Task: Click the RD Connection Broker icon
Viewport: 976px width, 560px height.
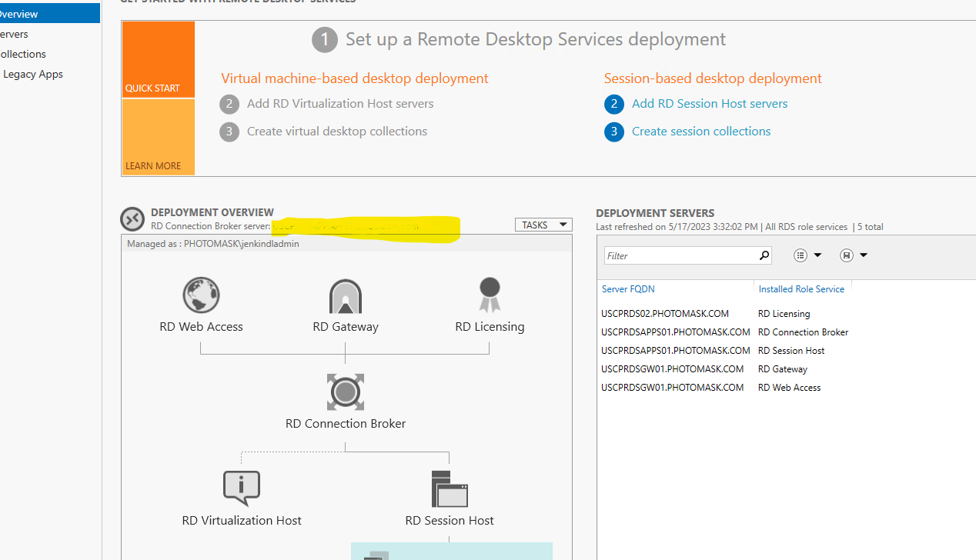Action: click(x=345, y=392)
